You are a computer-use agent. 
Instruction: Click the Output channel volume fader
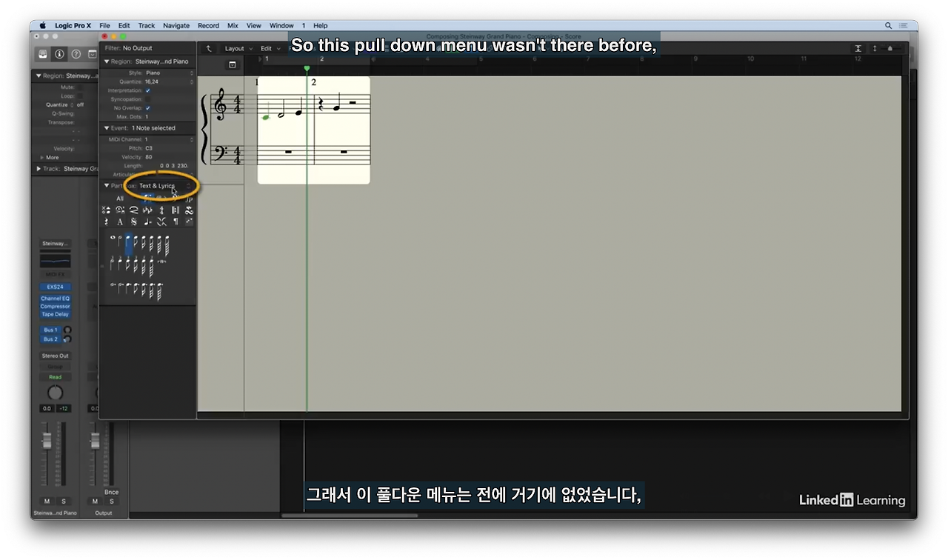pos(95,440)
